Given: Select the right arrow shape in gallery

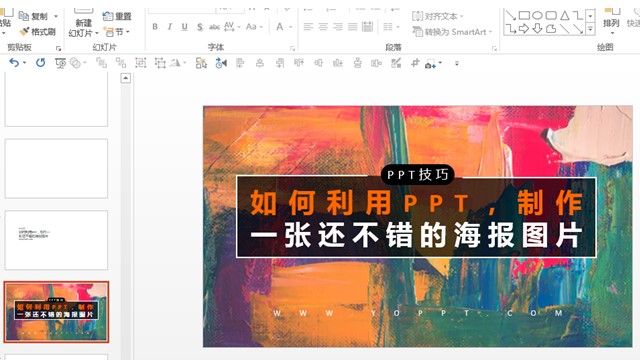Looking at the screenshot, I should tap(524, 28).
